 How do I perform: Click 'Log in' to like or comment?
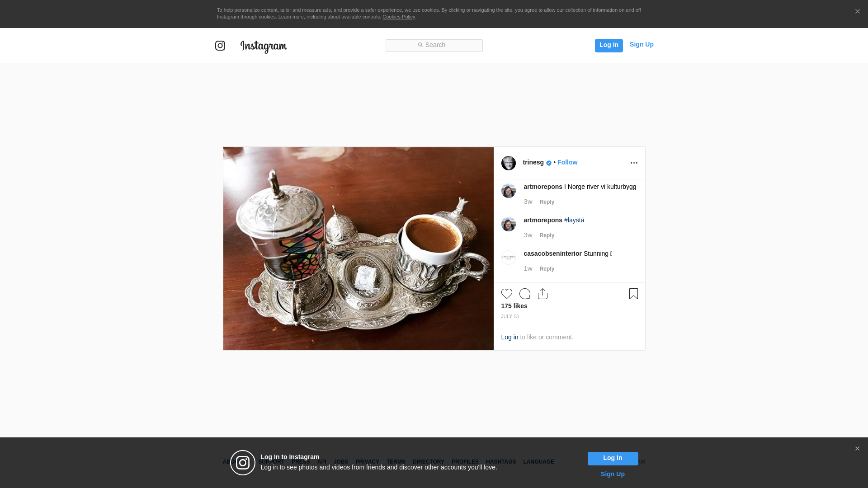[x=509, y=337]
